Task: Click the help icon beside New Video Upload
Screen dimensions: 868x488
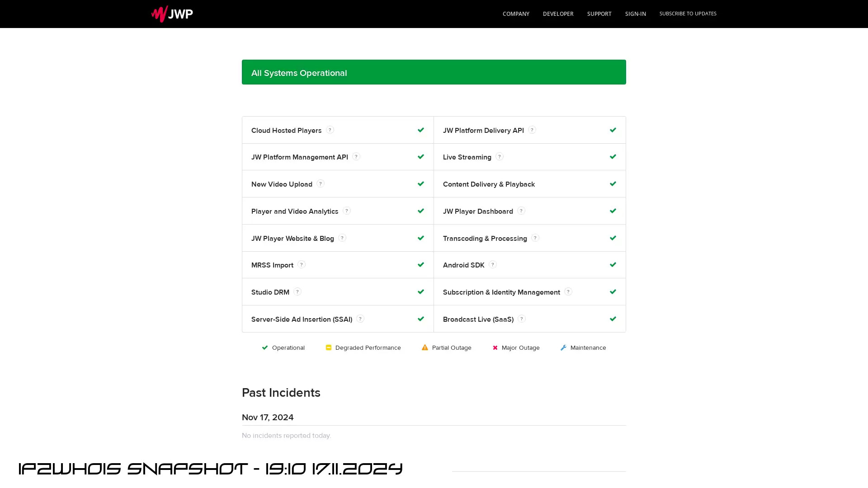Action: 321,184
